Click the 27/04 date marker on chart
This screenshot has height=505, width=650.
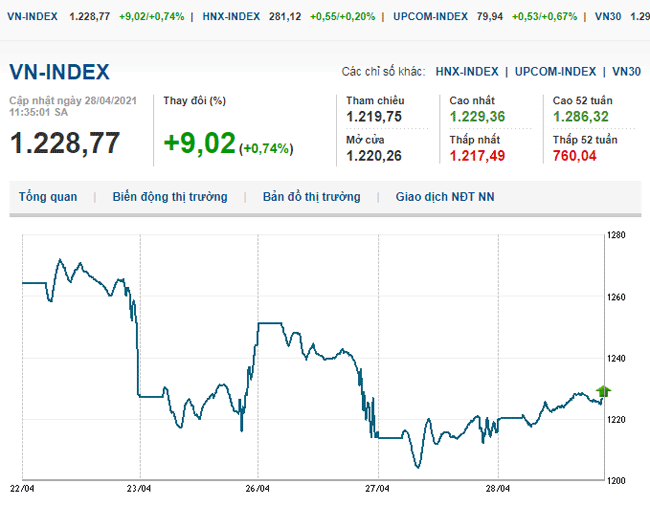coord(377,489)
